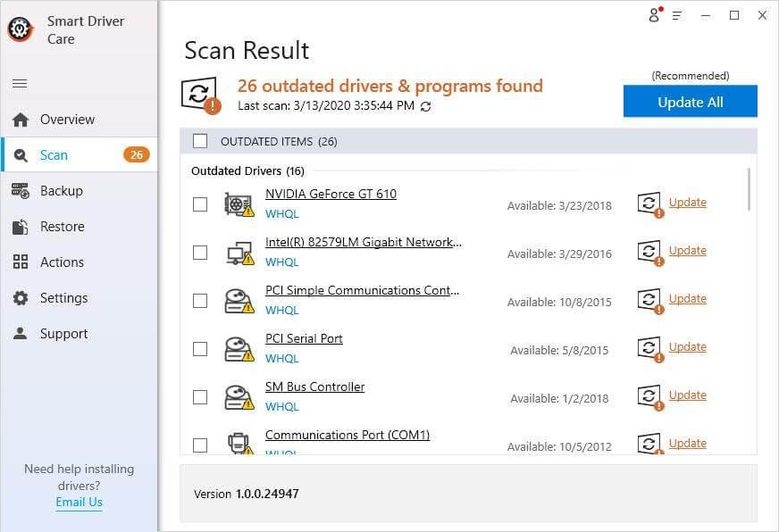Click the network adapter icon for Intel 82579LM
The width and height of the screenshot is (779, 532).
[237, 252]
